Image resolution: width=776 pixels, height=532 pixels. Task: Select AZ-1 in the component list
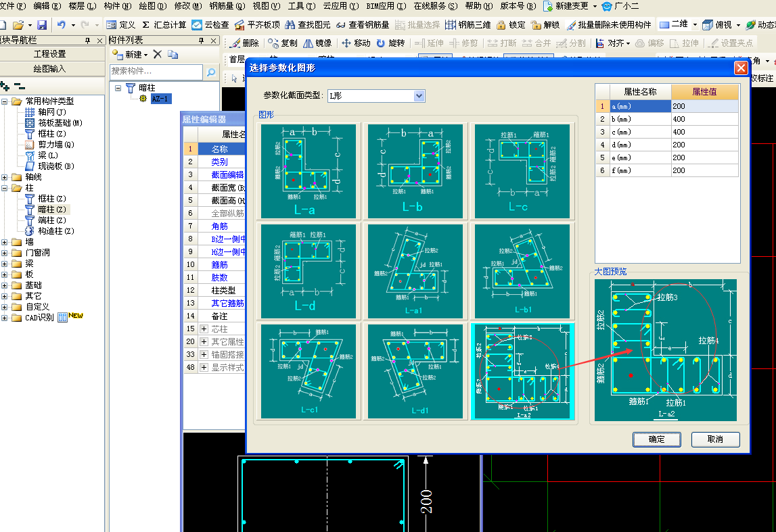tap(160, 99)
